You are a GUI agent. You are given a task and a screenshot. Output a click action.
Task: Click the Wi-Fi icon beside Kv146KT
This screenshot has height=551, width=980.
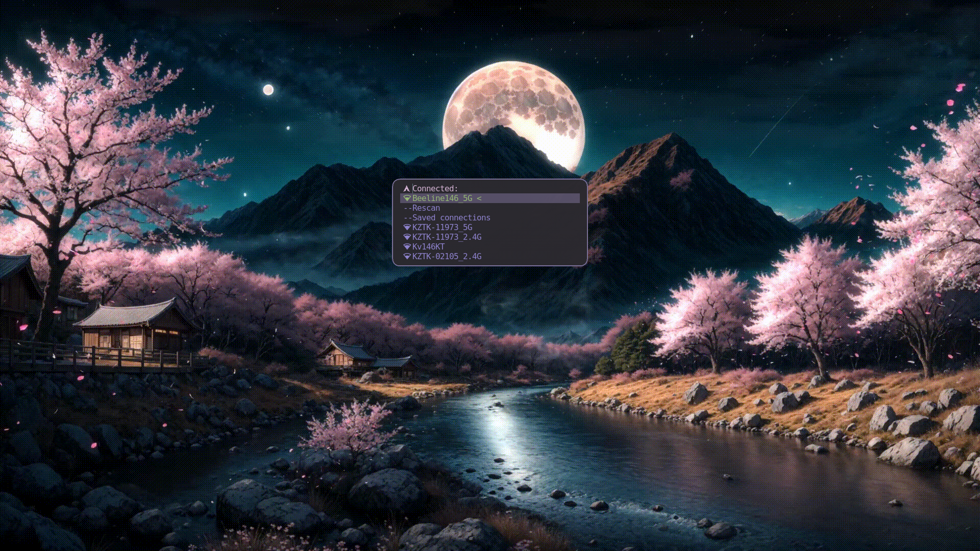[x=407, y=247]
